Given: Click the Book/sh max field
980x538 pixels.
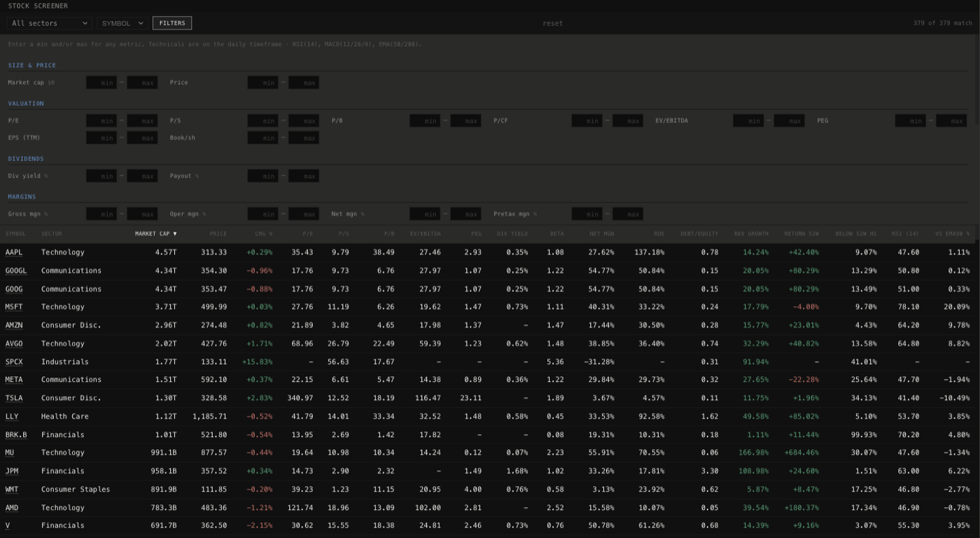Looking at the screenshot, I should pyautogui.click(x=304, y=138).
